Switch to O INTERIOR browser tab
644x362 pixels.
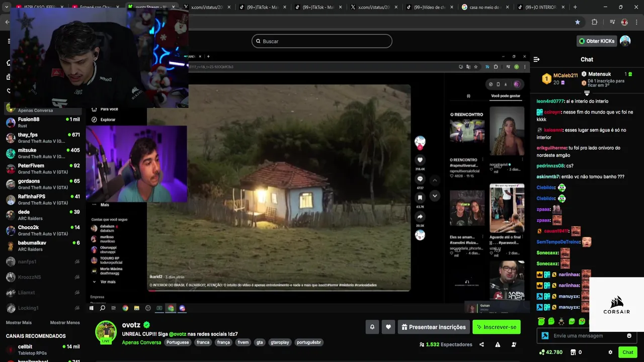[x=541, y=7]
